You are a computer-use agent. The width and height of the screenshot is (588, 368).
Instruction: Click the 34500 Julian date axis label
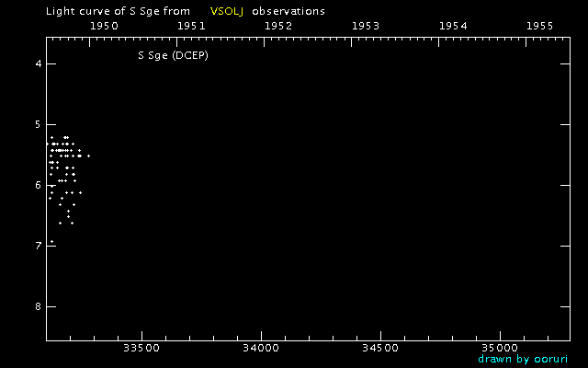click(379, 349)
